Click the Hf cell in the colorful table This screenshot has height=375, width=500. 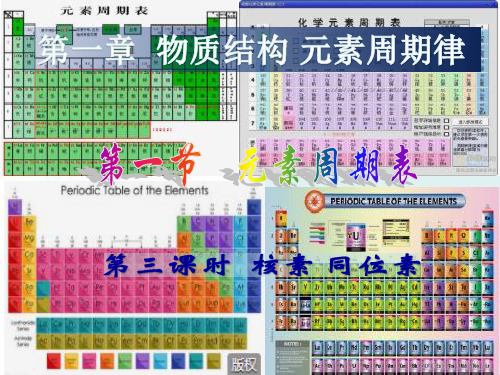coord(57,287)
